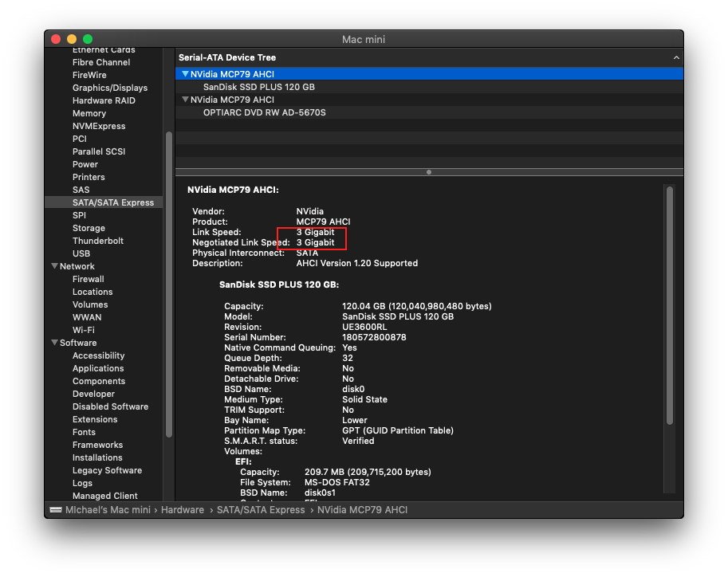Click the capacity value 120.04 GB
Image resolution: width=728 pixels, height=577 pixels.
tap(364, 306)
